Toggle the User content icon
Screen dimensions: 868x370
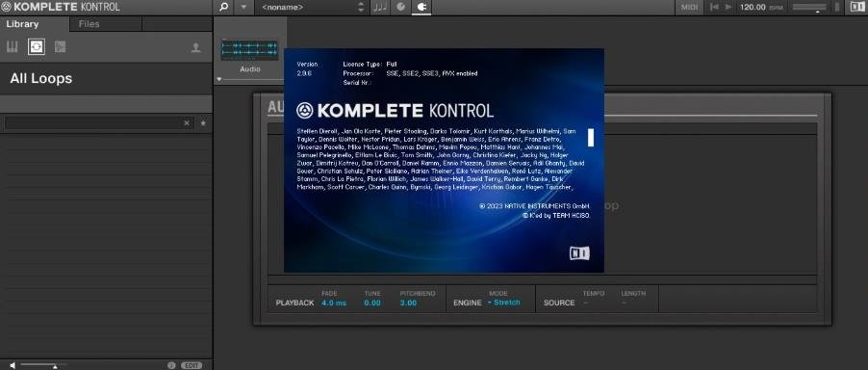click(195, 47)
